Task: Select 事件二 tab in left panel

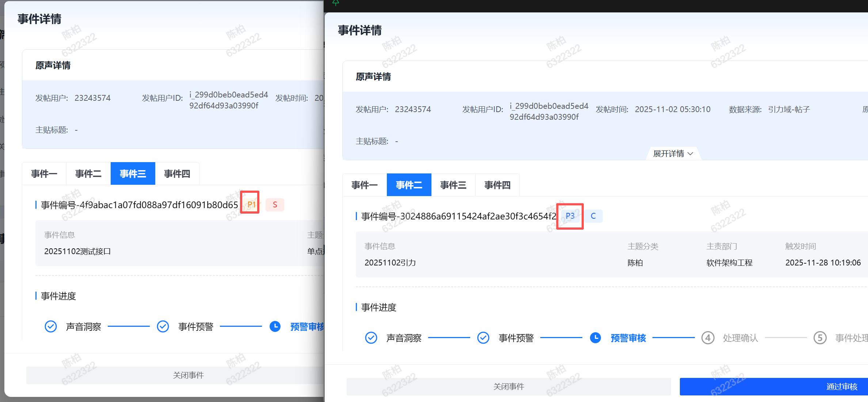Action: (88, 174)
